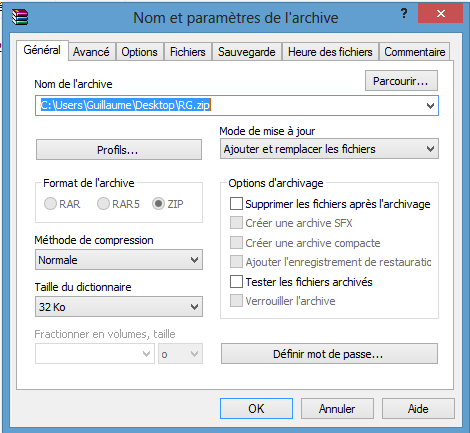The width and height of the screenshot is (470, 433).
Task: Go to the Fichiers tab
Action: 188,52
